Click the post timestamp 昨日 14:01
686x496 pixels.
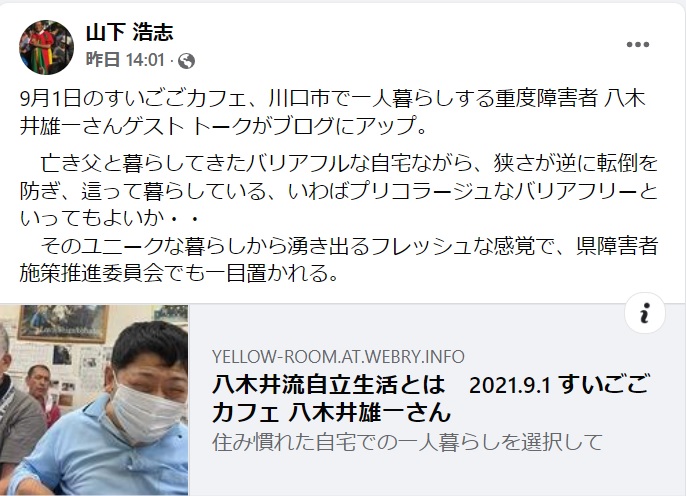coord(125,60)
